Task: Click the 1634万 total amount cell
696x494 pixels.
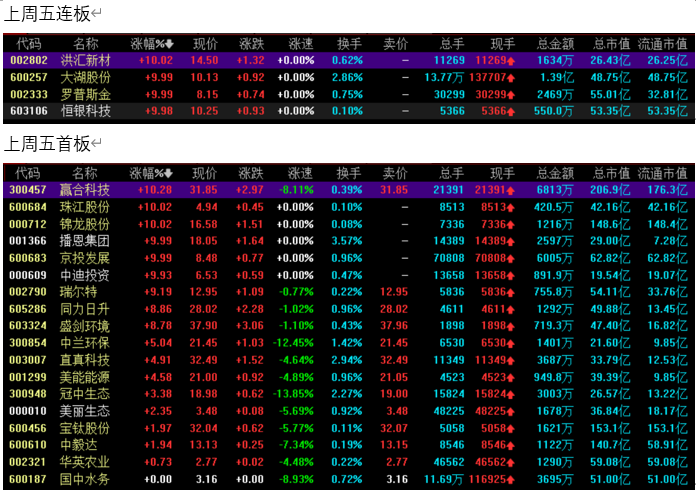Action: coord(555,60)
